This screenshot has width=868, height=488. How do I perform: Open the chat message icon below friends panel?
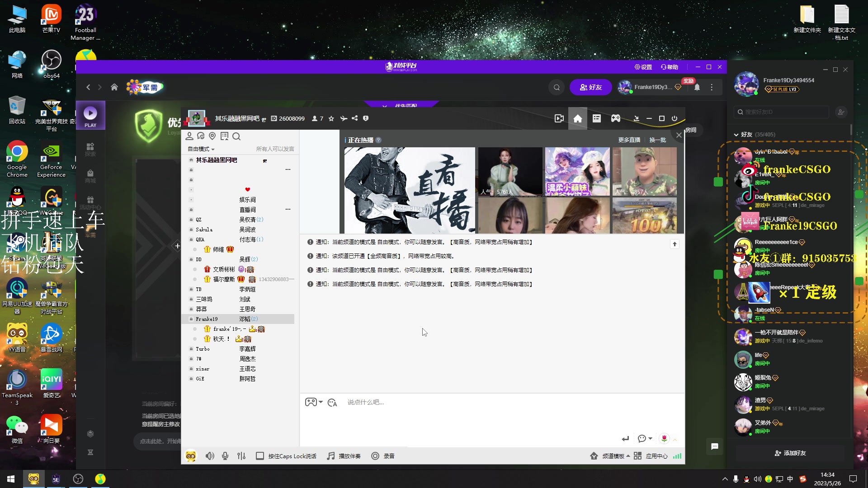tap(715, 446)
